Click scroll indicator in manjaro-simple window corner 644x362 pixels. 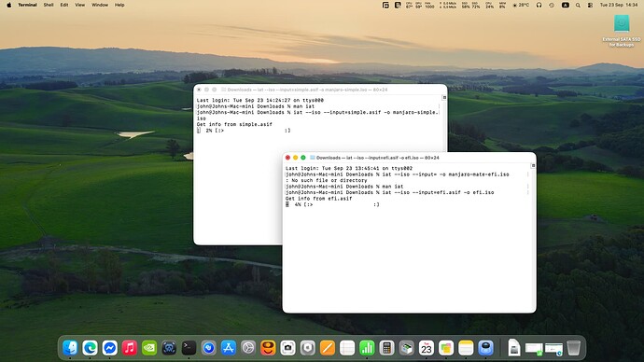pyautogui.click(x=444, y=98)
